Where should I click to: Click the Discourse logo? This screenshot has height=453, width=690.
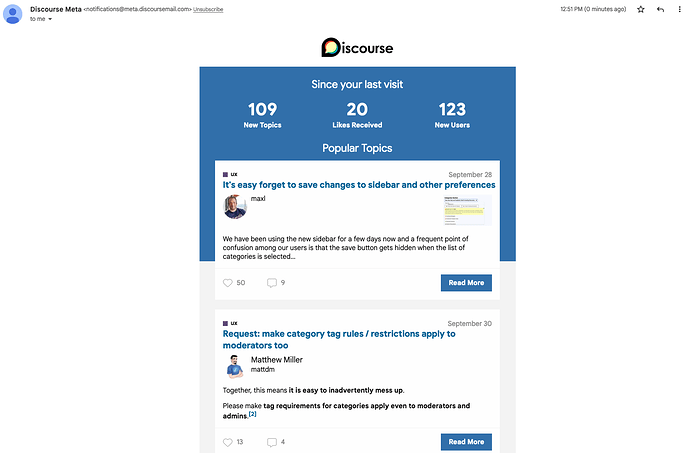point(357,48)
